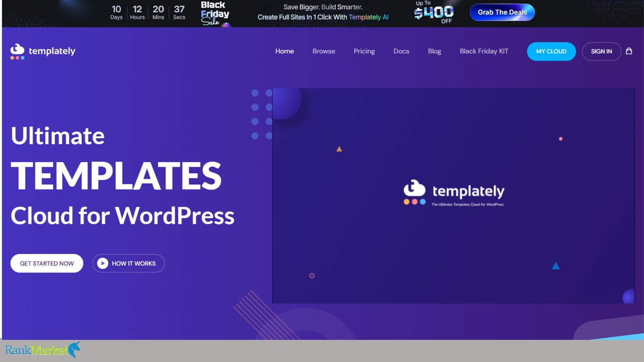
Task: Click the Black Friday Sale banner badge
Action: pos(215,13)
